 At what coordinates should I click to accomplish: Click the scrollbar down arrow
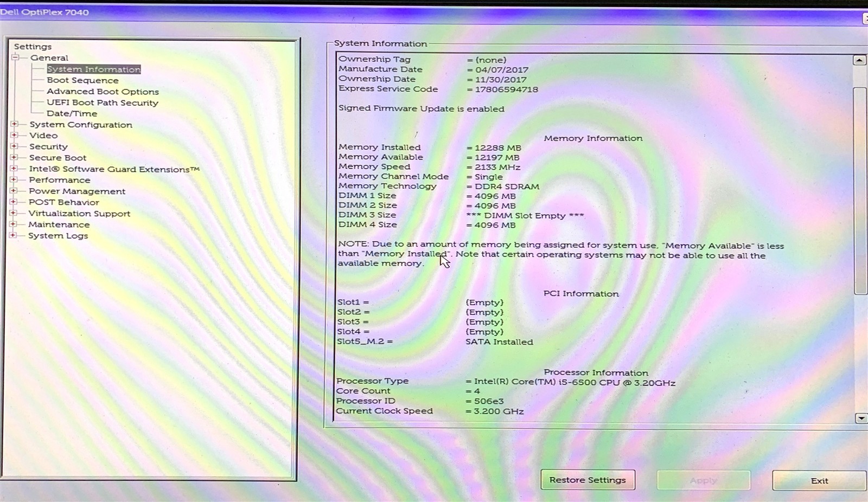click(860, 418)
